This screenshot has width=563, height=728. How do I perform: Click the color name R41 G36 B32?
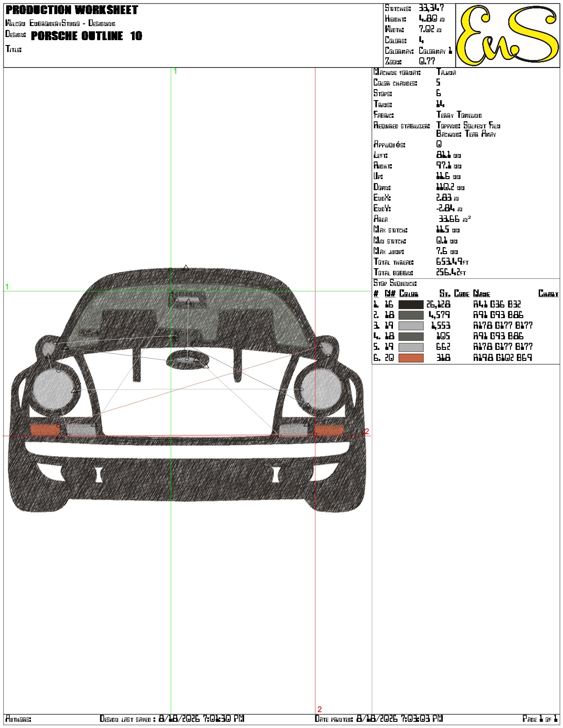point(497,304)
